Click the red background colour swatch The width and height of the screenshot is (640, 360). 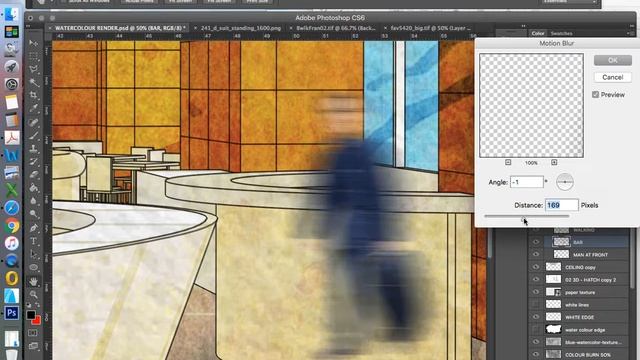point(37,321)
